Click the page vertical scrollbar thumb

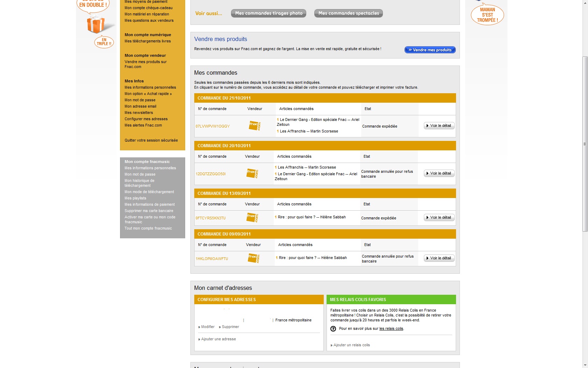point(585,144)
